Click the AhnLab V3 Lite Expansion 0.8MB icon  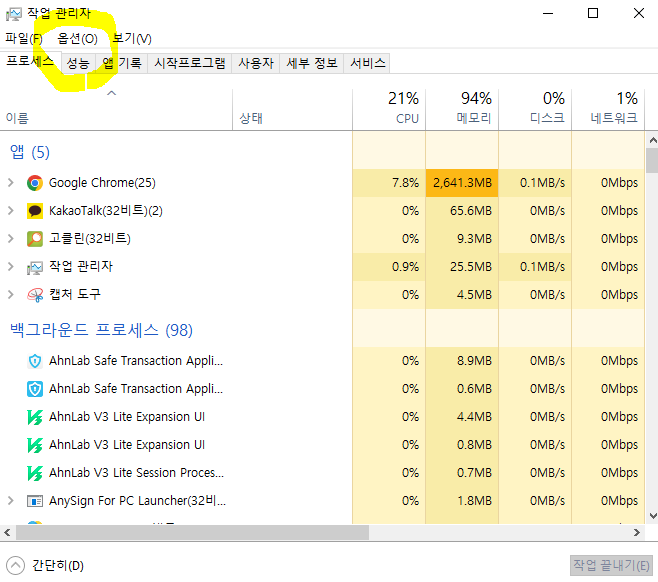[35, 445]
